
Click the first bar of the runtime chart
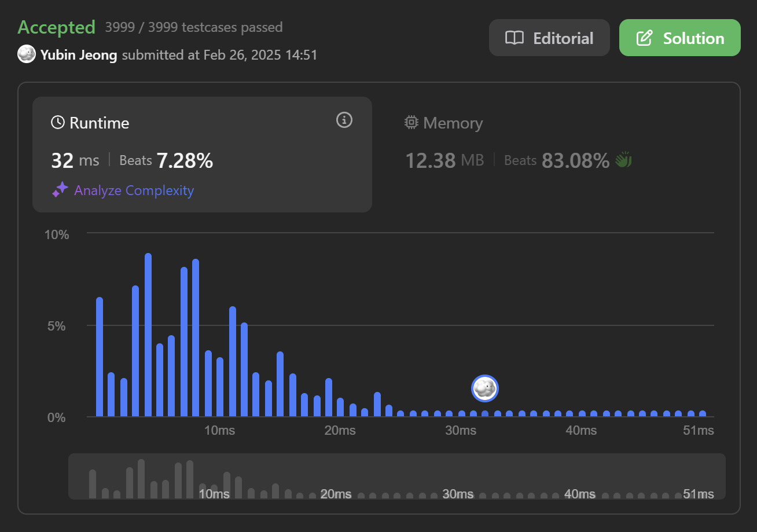100,357
